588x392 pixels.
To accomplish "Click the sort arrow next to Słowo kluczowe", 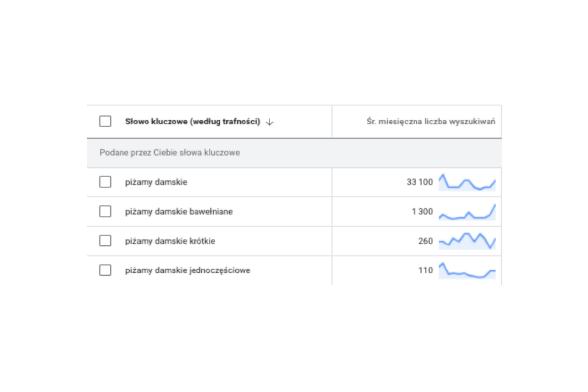I will tap(269, 122).
